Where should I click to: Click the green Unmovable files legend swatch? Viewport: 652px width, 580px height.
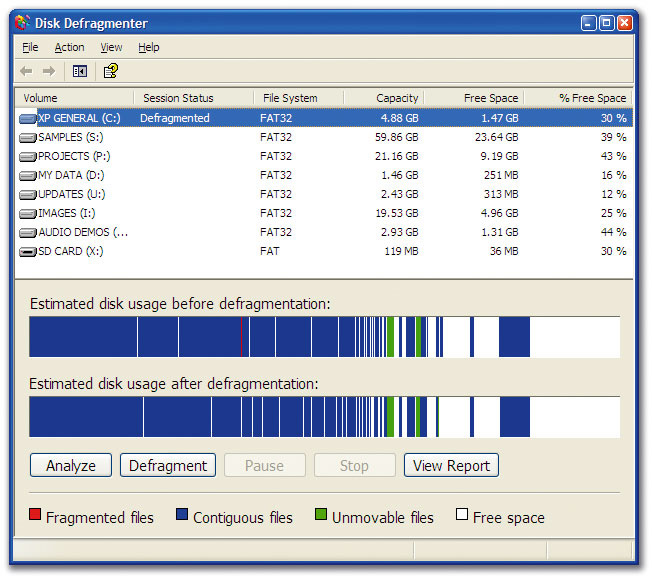pos(322,516)
